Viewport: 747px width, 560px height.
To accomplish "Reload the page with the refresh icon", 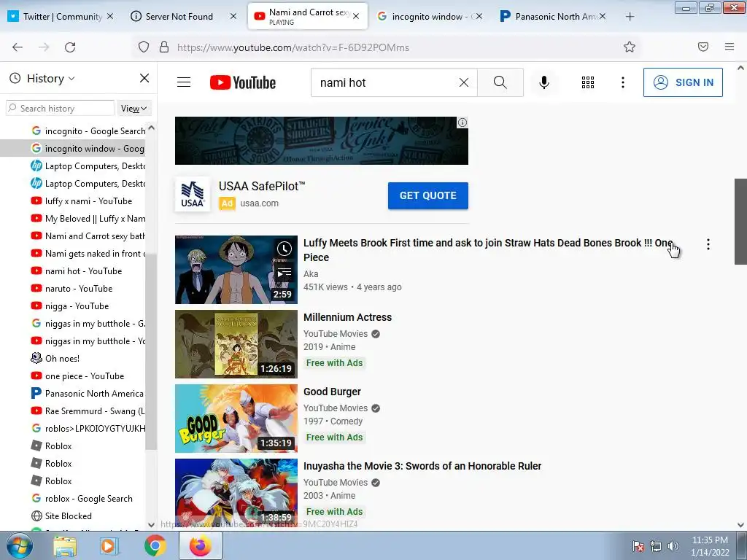I will coord(70,47).
